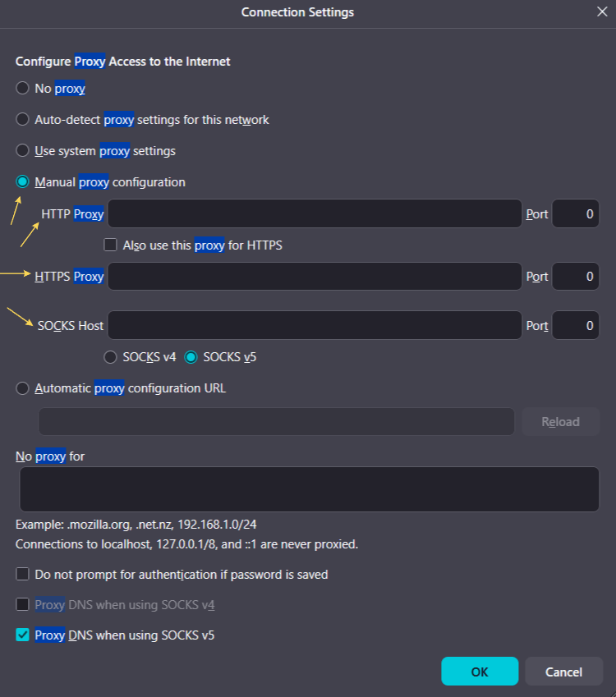Image resolution: width=616 pixels, height=697 pixels.
Task: Uncheck Proxy DNS when using SOCKS v5
Action: (x=23, y=635)
